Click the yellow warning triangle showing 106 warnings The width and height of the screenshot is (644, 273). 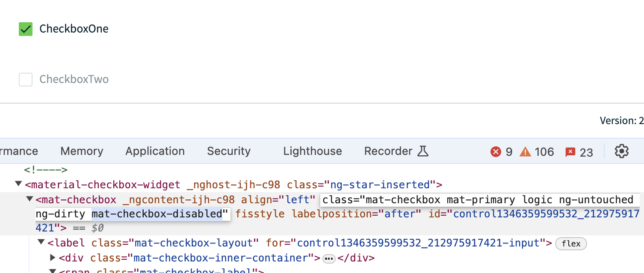(526, 151)
